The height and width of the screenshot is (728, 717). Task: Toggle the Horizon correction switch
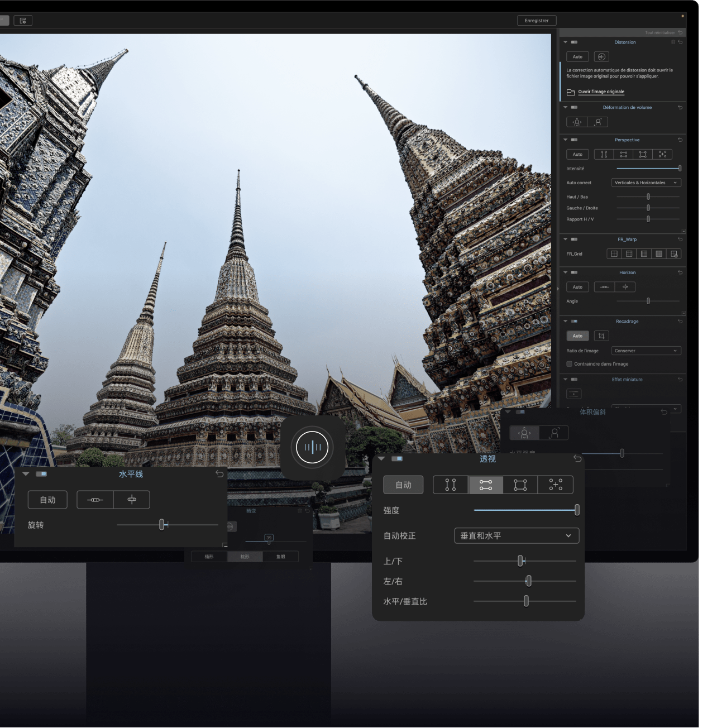click(x=574, y=272)
